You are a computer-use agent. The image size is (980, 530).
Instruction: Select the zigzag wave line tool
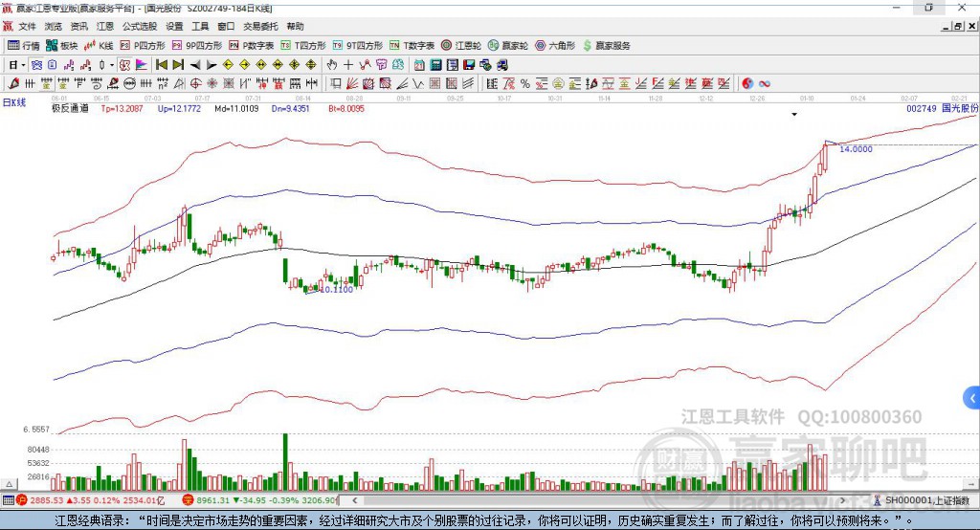click(418, 83)
